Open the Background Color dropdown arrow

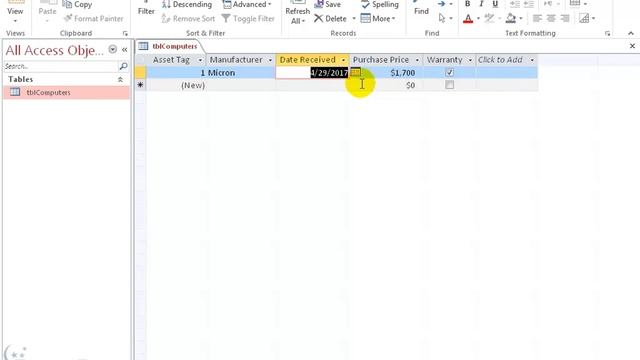520,18
